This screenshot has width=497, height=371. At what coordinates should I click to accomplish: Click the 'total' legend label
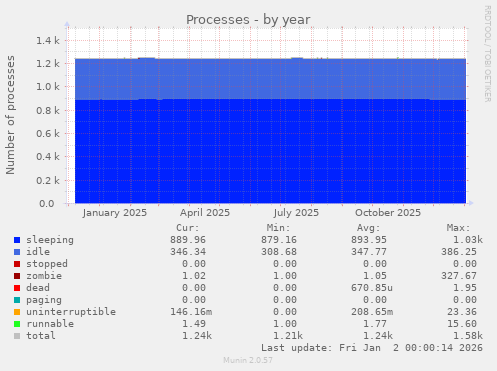click(x=41, y=336)
